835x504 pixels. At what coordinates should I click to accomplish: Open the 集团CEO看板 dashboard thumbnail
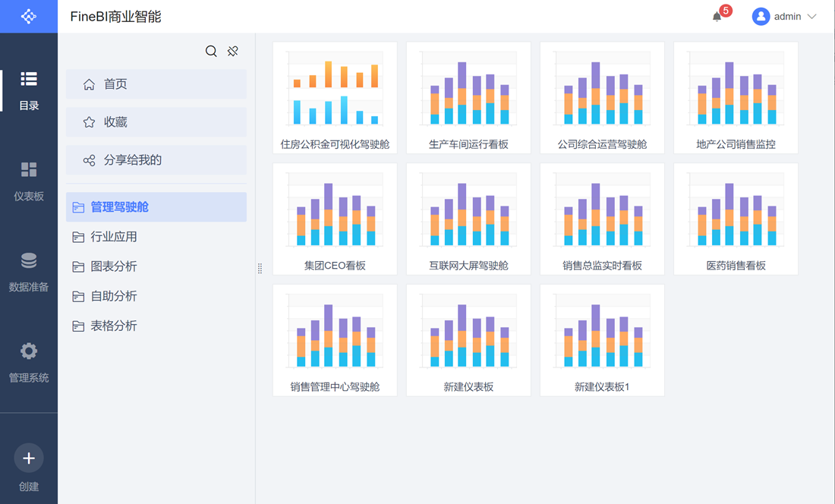335,219
